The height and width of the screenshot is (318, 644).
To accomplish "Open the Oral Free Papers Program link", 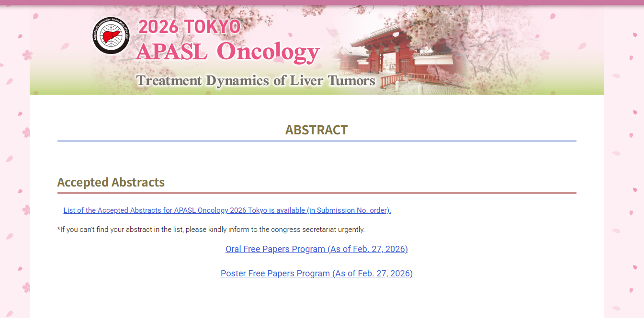I will pyautogui.click(x=316, y=249).
